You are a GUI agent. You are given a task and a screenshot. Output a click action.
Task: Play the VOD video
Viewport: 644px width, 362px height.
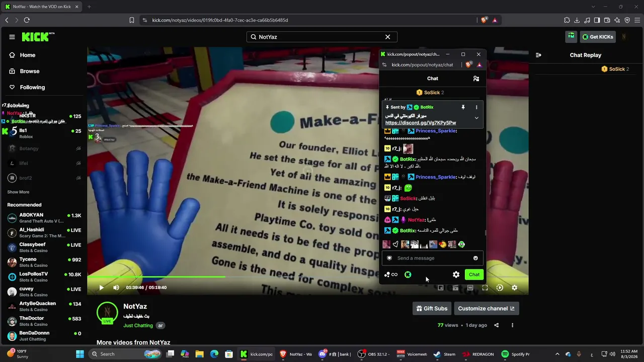[x=101, y=288]
